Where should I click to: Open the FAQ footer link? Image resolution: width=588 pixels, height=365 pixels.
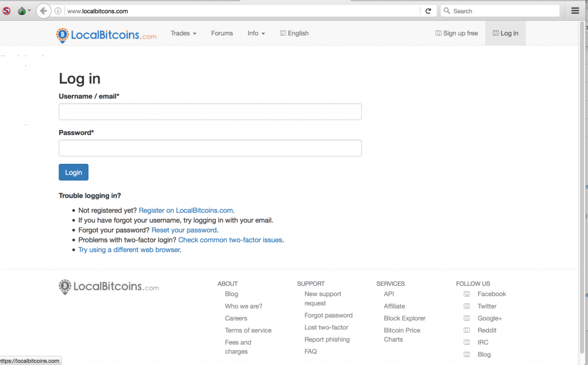coord(311,351)
